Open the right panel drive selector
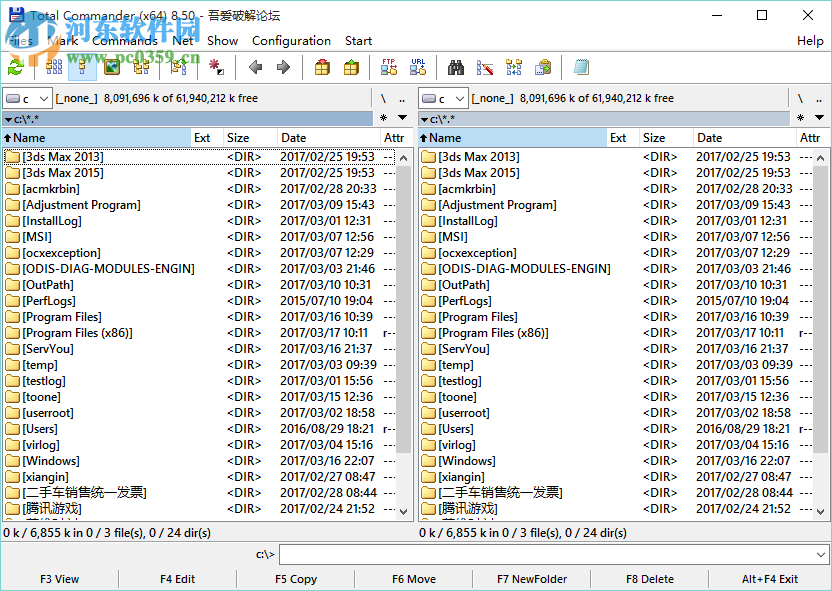The height and width of the screenshot is (591, 832). pyautogui.click(x=462, y=98)
